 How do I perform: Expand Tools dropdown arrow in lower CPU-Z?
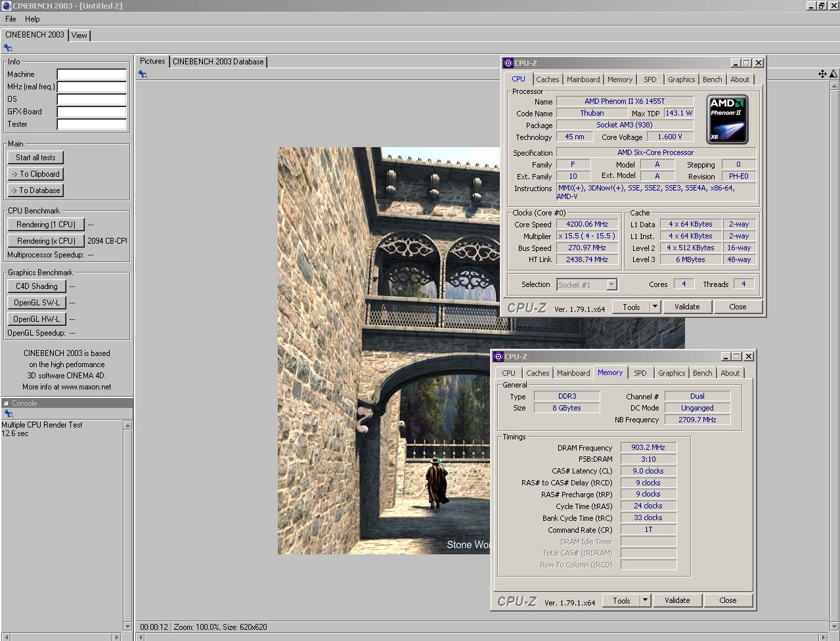click(645, 600)
